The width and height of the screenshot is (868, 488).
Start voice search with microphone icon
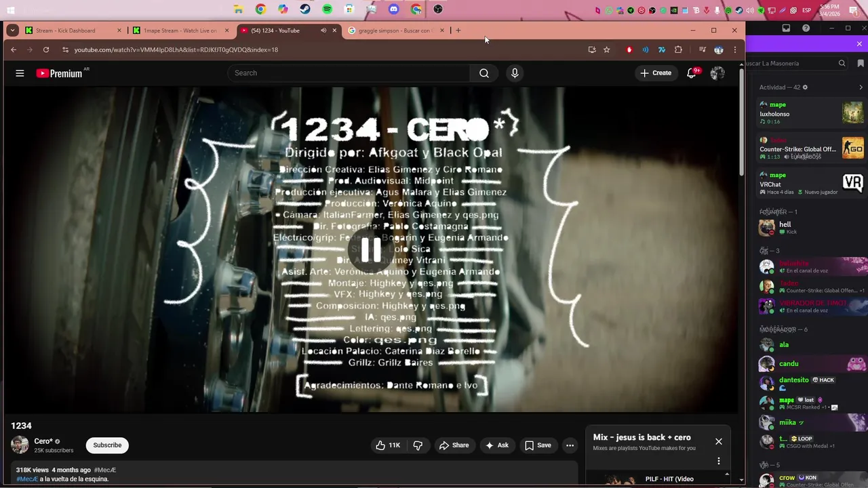[x=515, y=73]
